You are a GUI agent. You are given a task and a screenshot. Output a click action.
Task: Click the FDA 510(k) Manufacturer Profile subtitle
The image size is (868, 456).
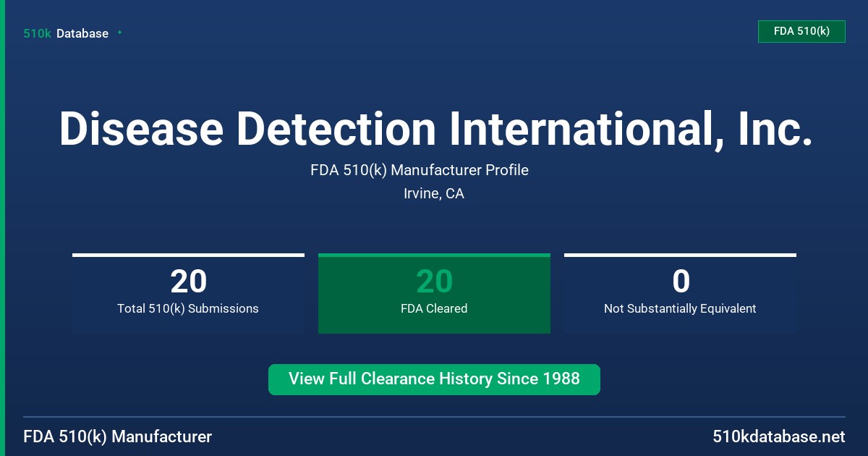(420, 170)
